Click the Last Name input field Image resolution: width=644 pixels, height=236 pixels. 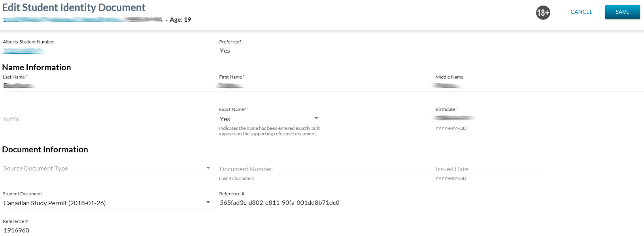coord(109,86)
